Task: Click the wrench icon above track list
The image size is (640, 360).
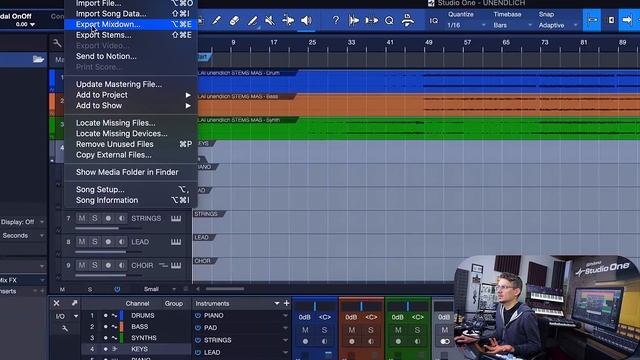Action: tap(57, 43)
